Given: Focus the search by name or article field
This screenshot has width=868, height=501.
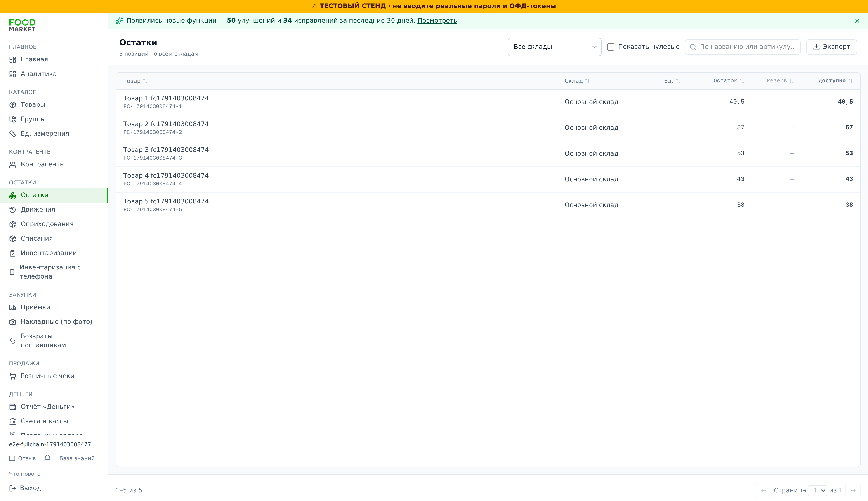Looking at the screenshot, I should click(x=742, y=47).
